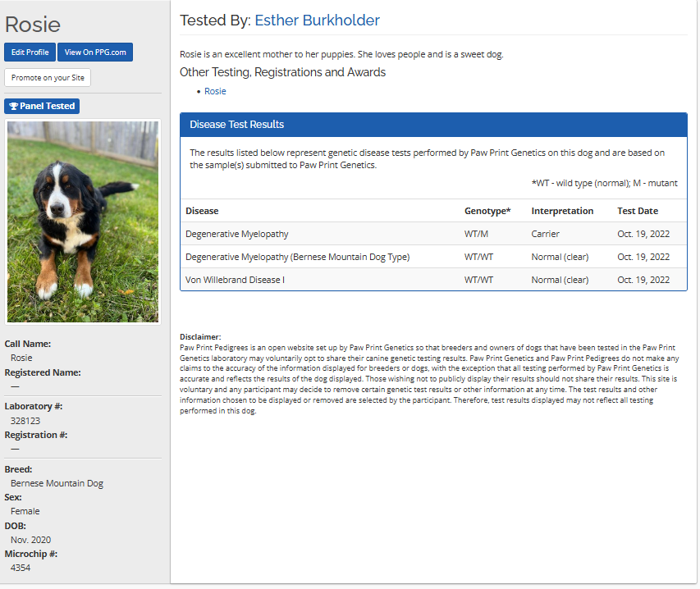The width and height of the screenshot is (700, 589).
Task: Click the Edit Profile button
Action: pyautogui.click(x=30, y=53)
